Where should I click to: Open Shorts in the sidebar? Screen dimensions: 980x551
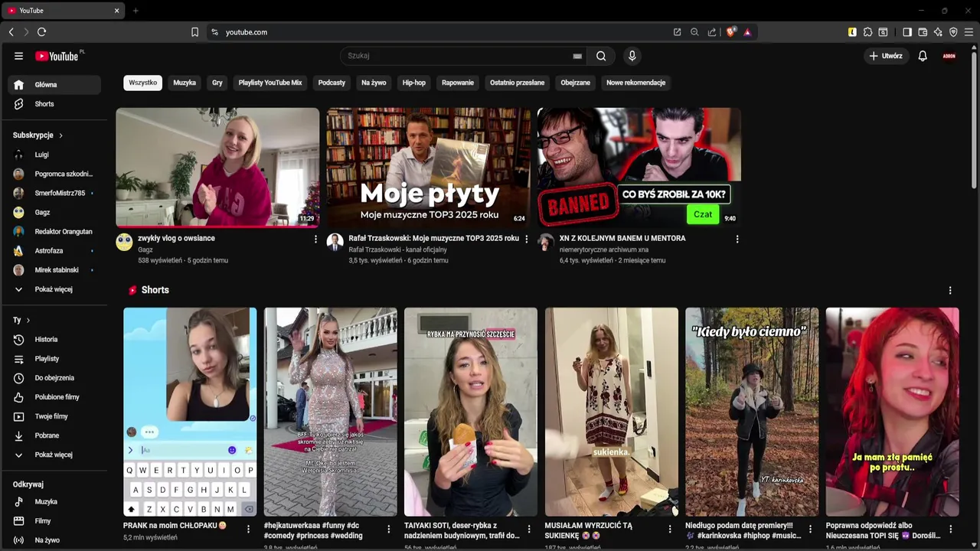(x=54, y=104)
